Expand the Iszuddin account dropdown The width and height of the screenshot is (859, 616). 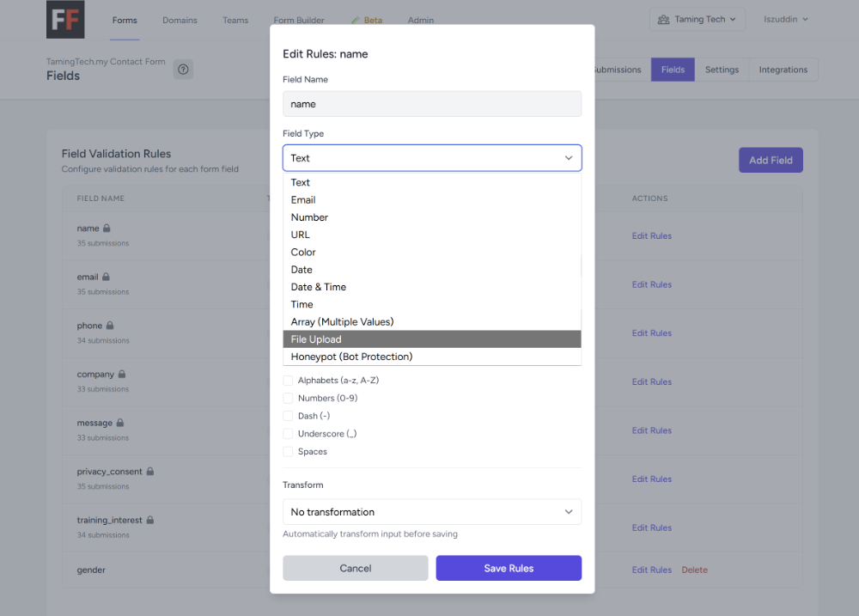785,18
